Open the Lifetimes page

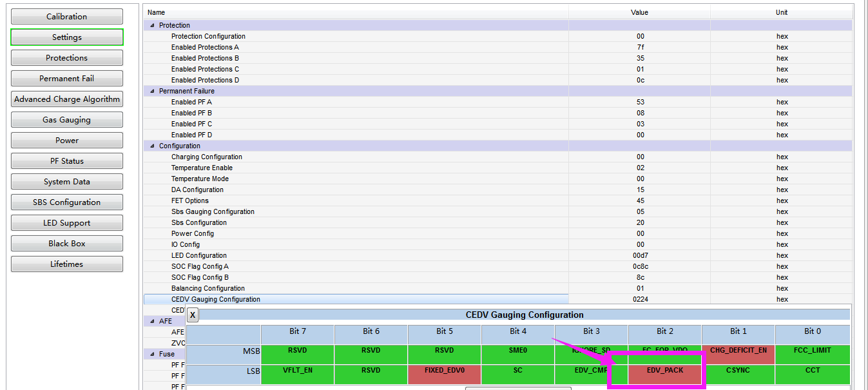(x=67, y=264)
